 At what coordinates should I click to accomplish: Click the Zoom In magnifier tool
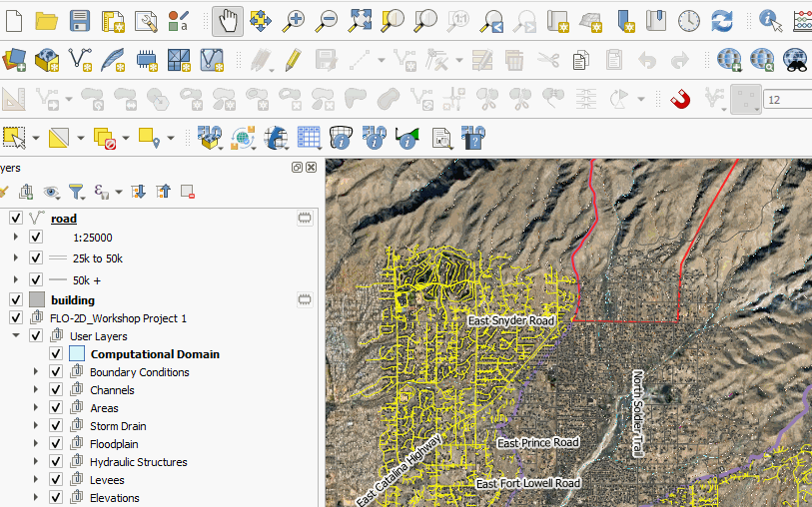coord(294,20)
